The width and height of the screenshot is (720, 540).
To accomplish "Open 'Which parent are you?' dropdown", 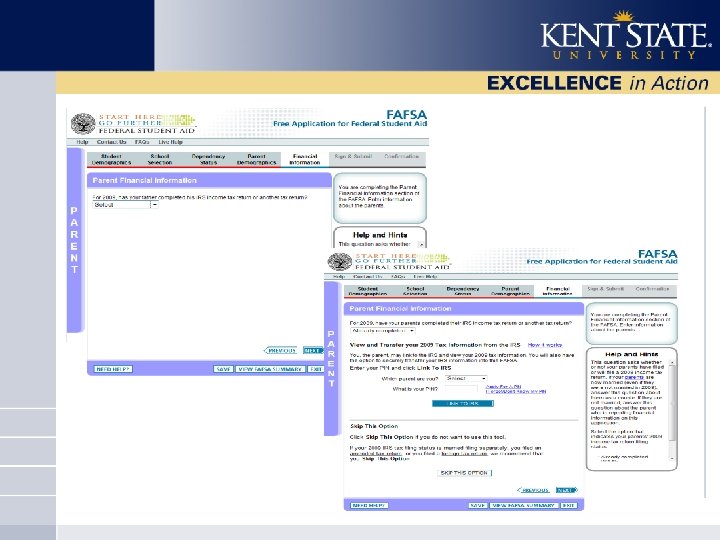I will pos(466,378).
